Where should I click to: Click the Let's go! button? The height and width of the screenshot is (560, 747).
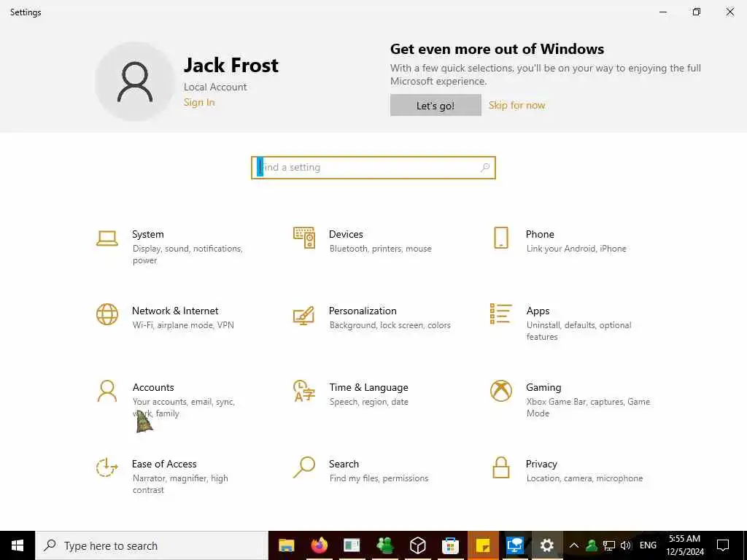tap(436, 105)
